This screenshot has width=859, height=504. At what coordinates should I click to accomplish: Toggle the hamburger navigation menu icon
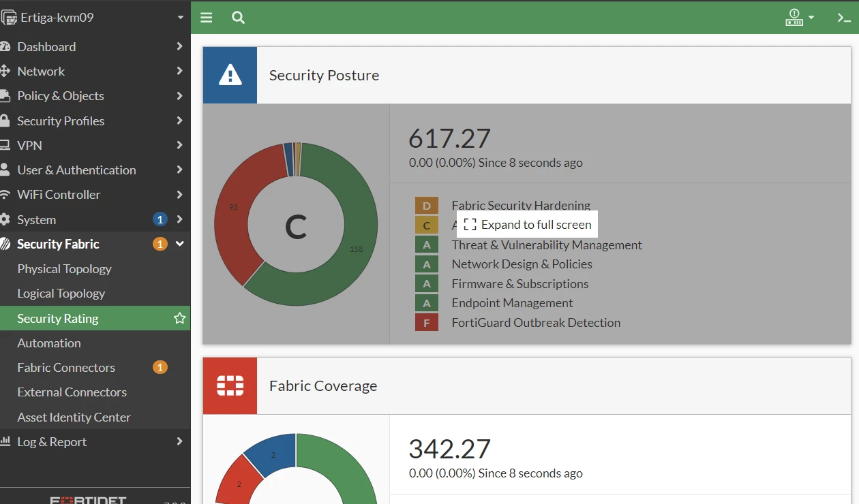click(x=207, y=18)
